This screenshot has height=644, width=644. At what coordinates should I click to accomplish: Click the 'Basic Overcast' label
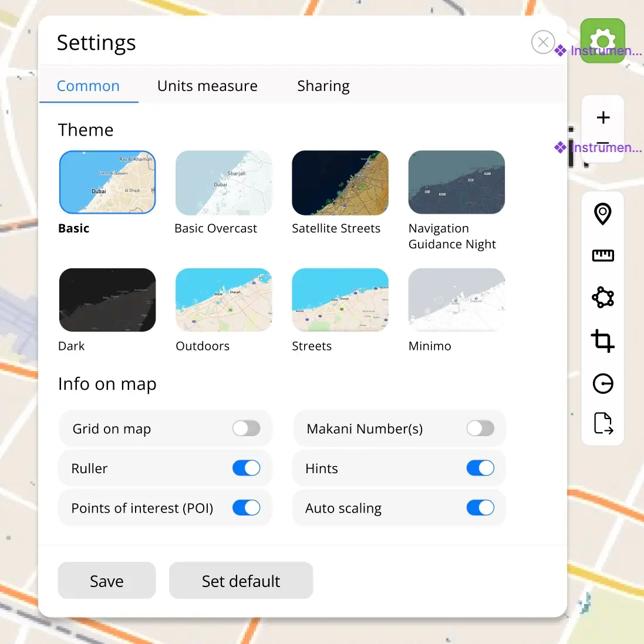pos(215,228)
